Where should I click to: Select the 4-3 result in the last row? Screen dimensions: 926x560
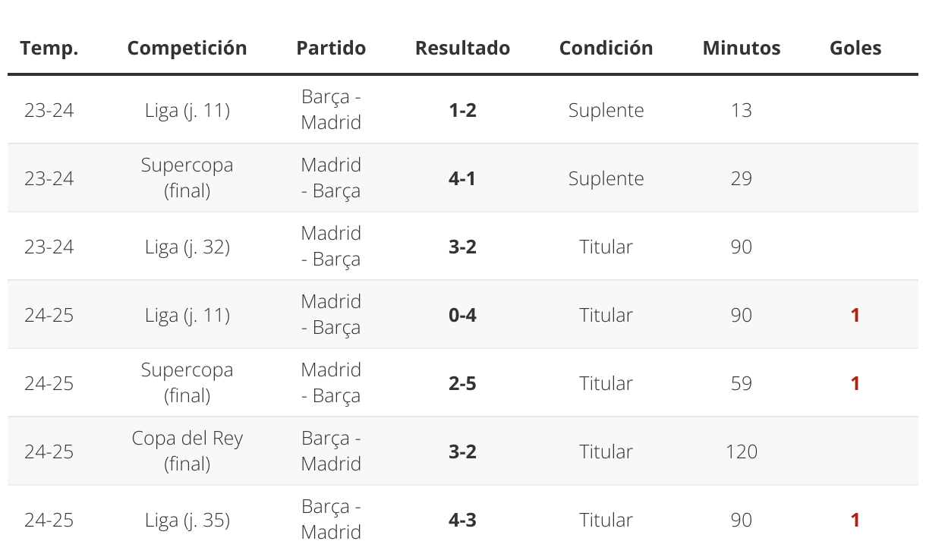point(462,520)
